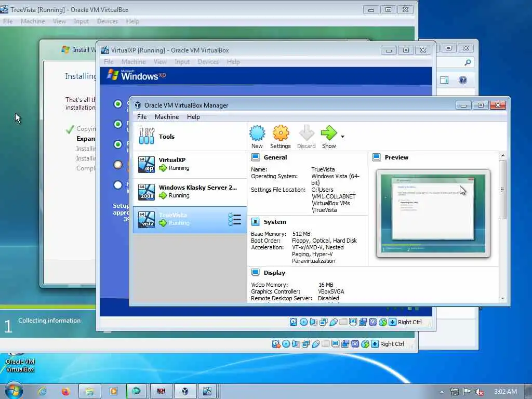Viewport: 532px width, 399px height.
Task: Open File menu in TrueVista window
Action: [8, 21]
